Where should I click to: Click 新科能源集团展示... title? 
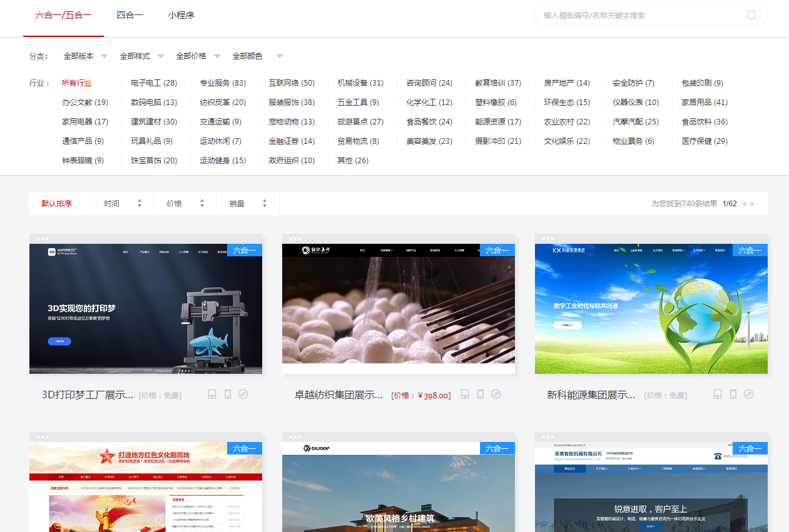[591, 394]
